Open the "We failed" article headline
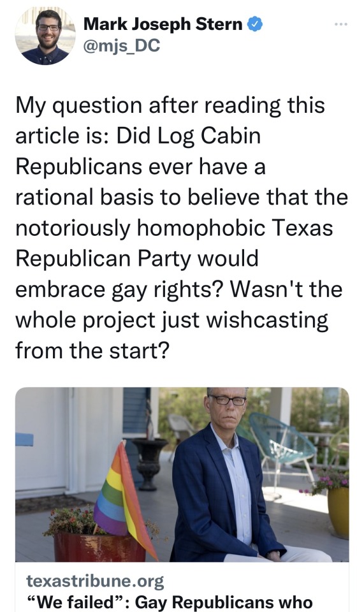The height and width of the screenshot is (612, 364). pos(170,602)
